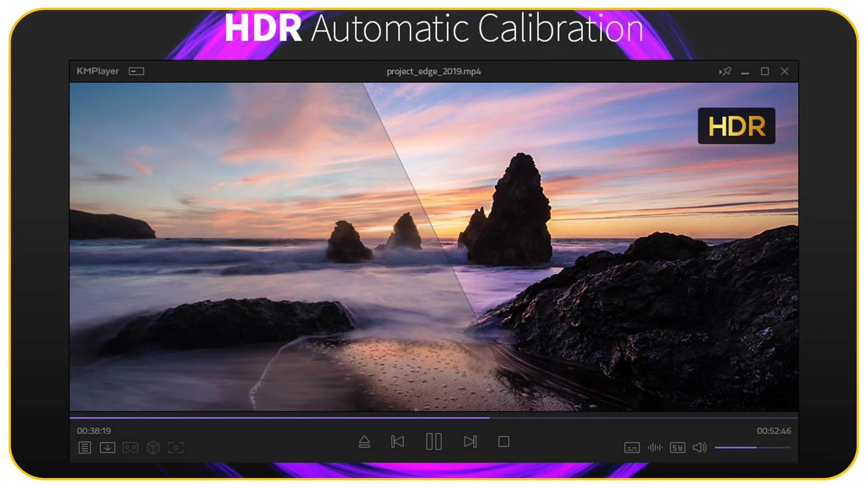The image size is (868, 488).
Task: Pause the video playback
Action: 434,442
